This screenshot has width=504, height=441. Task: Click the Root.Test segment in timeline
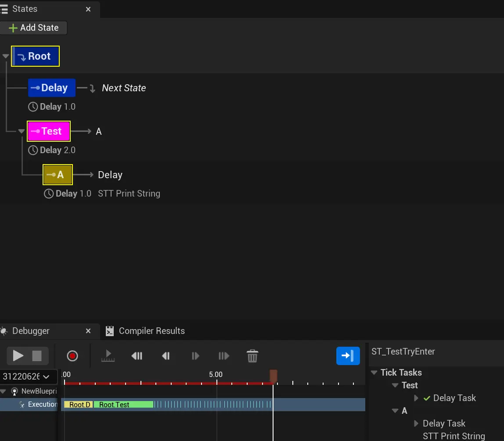(123, 405)
